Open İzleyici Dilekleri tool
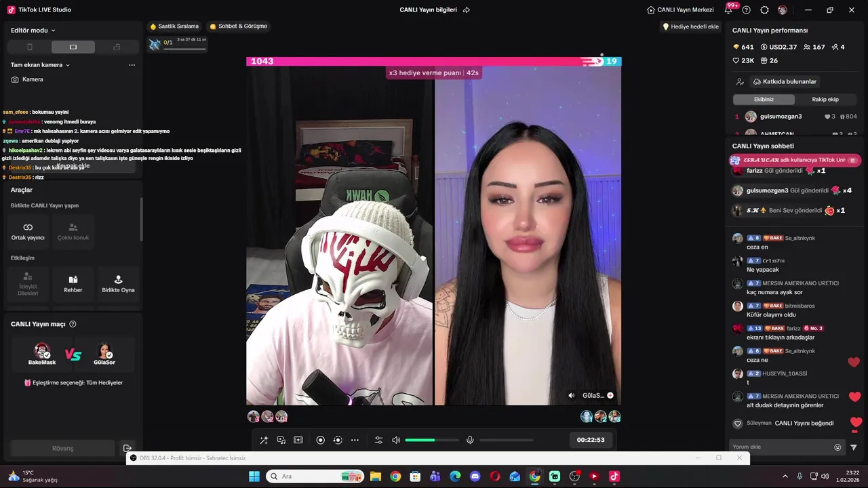 tap(28, 284)
